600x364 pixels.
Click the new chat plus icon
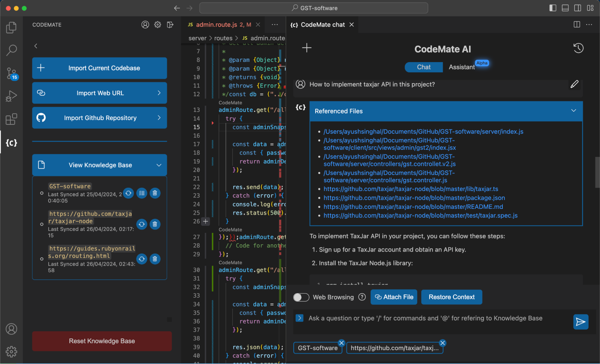(x=307, y=48)
